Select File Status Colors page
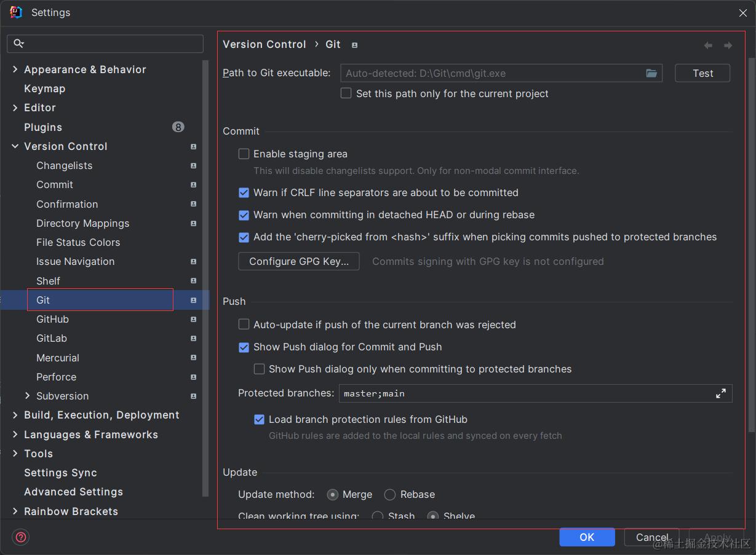The width and height of the screenshot is (756, 555). click(78, 242)
